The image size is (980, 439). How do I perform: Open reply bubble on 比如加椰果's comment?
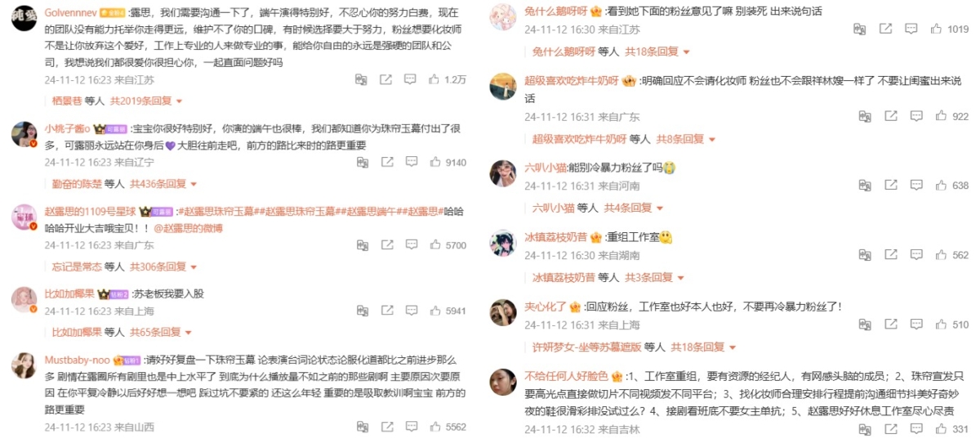(411, 311)
